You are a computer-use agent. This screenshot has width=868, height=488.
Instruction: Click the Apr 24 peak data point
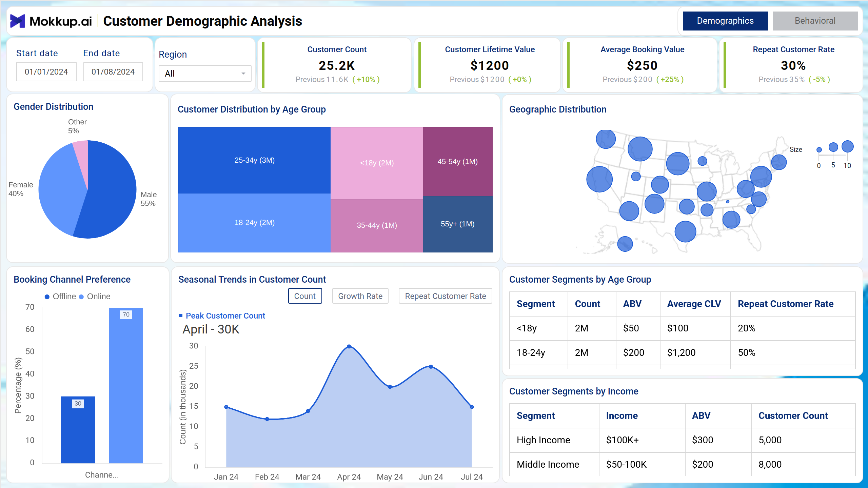click(x=349, y=346)
